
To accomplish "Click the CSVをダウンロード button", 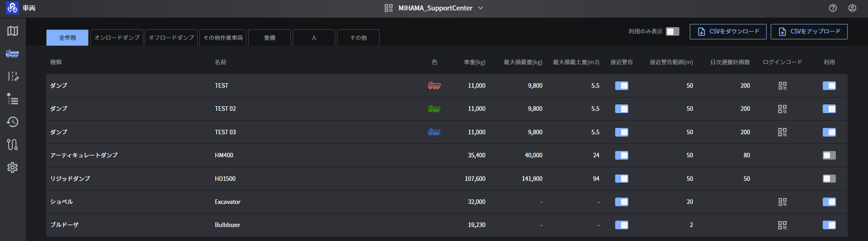I will (x=728, y=31).
